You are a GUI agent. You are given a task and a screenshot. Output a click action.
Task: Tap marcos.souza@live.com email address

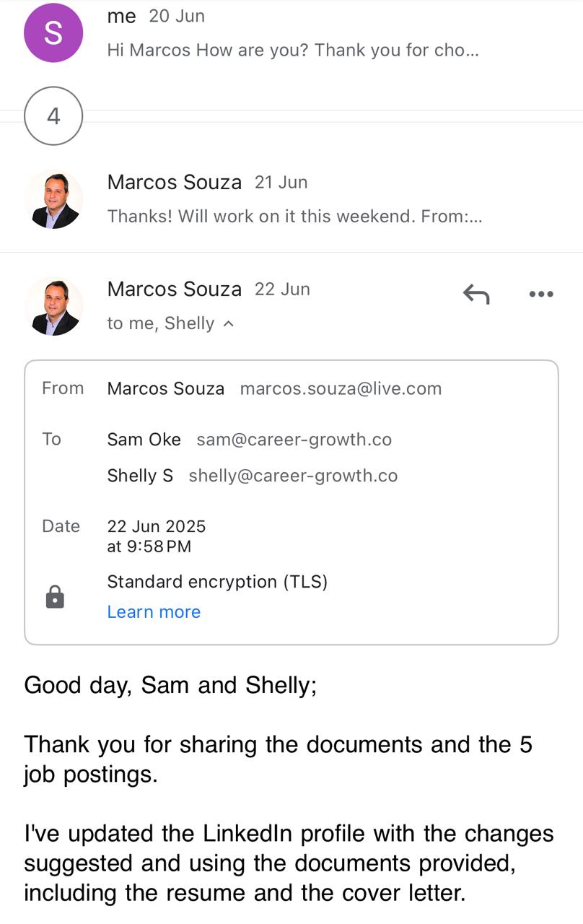[x=341, y=388]
